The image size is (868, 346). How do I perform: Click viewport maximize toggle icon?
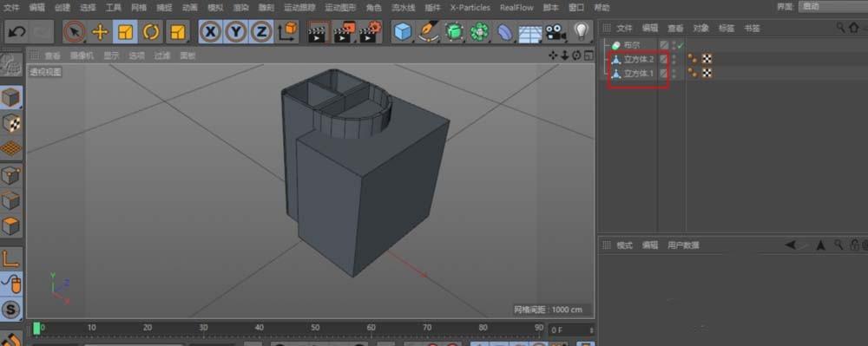coord(589,55)
